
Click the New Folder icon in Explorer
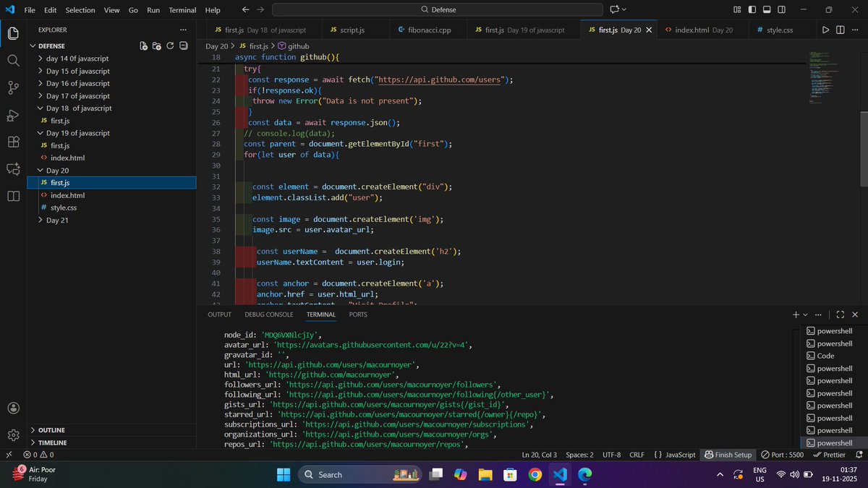tap(157, 46)
